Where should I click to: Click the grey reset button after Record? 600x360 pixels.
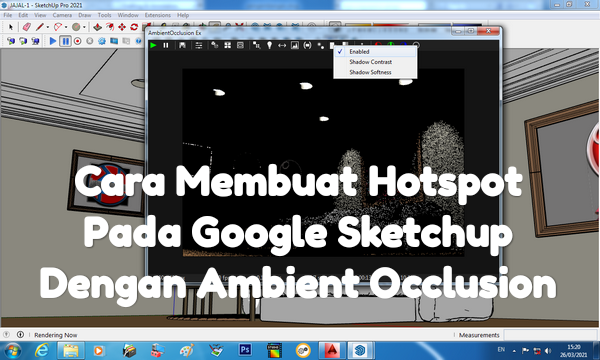pyautogui.click(x=90, y=41)
